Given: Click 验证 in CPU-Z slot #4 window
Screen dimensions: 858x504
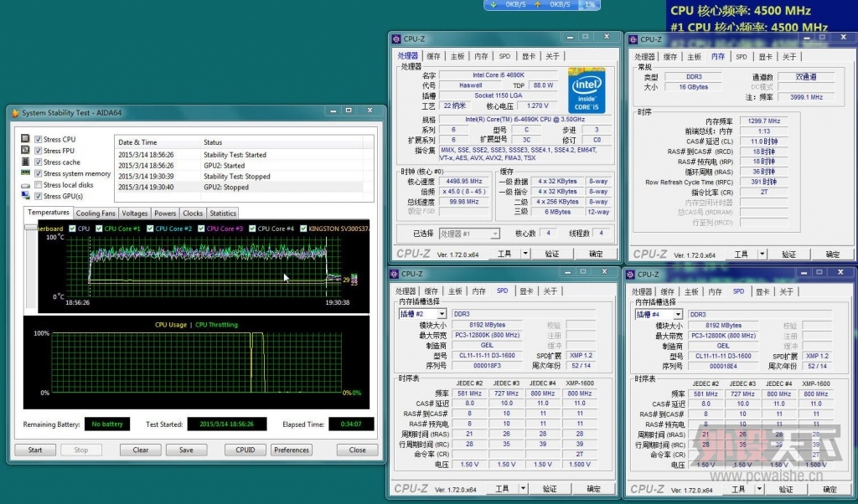Looking at the screenshot, I should [786, 489].
